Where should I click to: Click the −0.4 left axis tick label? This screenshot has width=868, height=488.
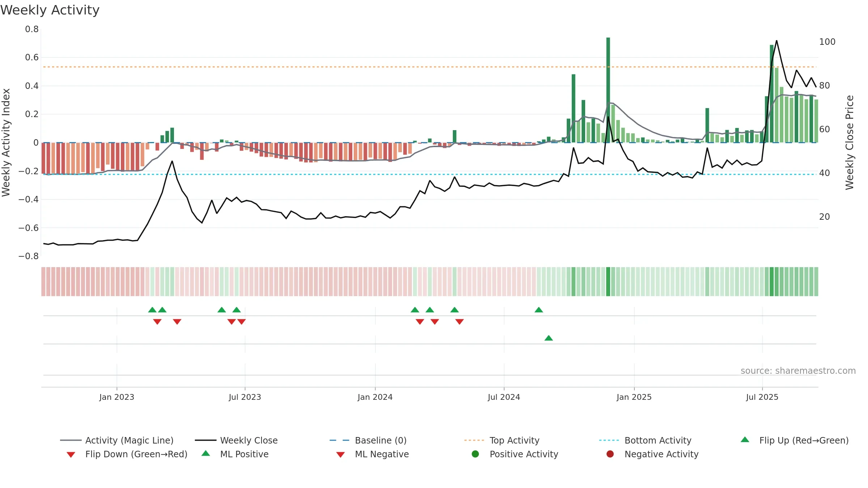[29, 200]
